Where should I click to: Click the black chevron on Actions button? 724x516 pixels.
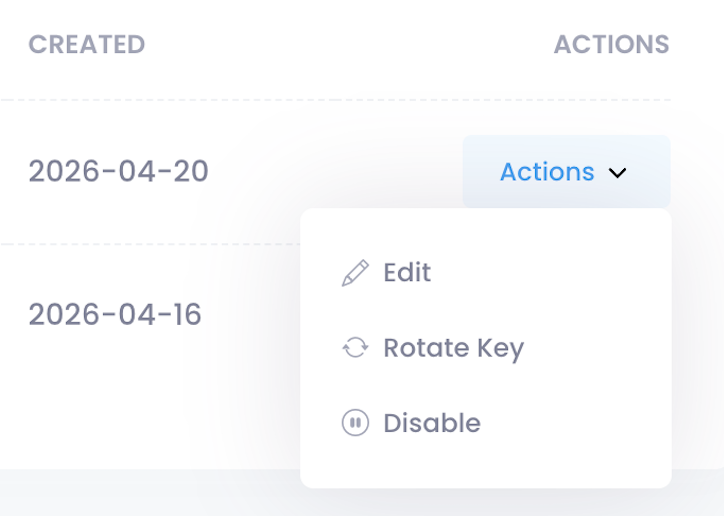pos(618,173)
